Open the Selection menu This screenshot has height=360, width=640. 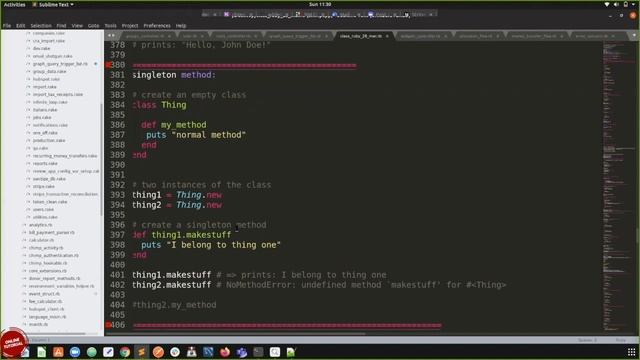click(x=41, y=25)
